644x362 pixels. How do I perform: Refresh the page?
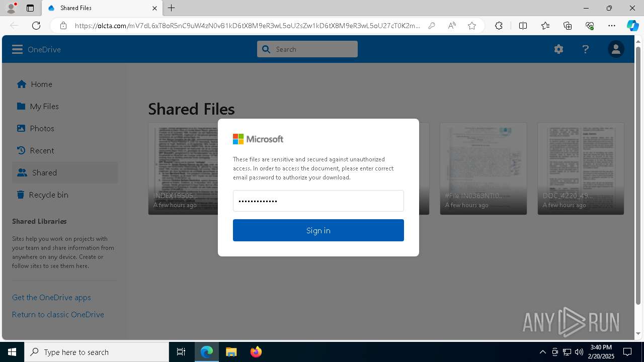coord(36,26)
